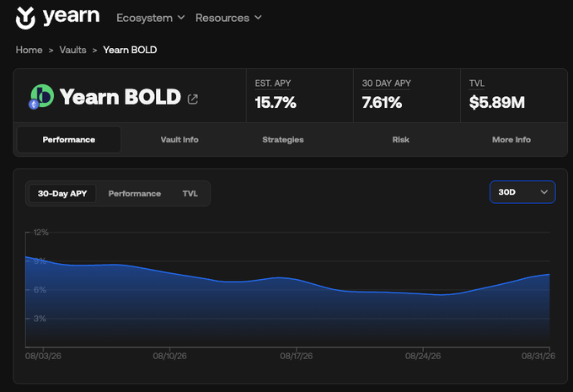This screenshot has height=392, width=573.
Task: Switch to the Risk tab
Action: pos(400,140)
